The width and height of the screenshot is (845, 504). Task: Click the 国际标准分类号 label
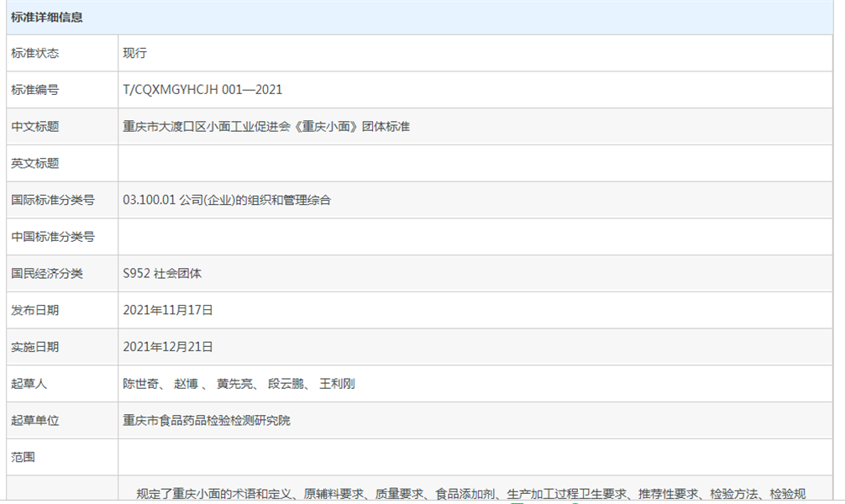coord(52,200)
